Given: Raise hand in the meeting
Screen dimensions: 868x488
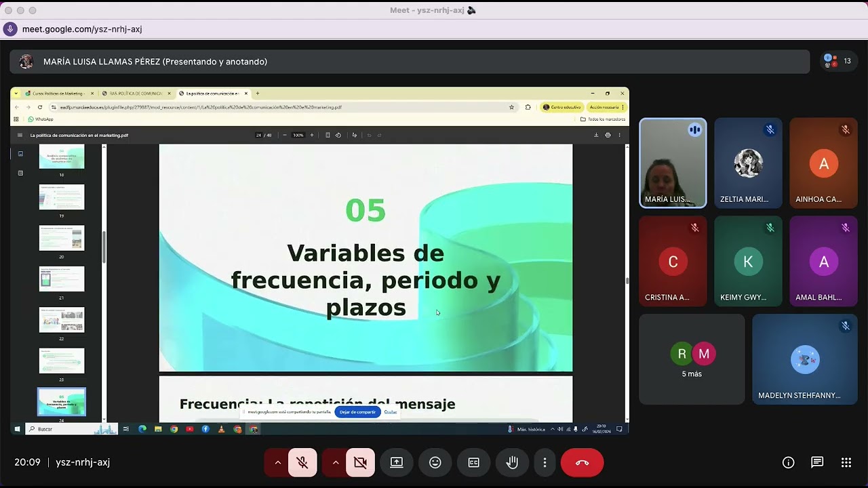Looking at the screenshot, I should [x=513, y=462].
